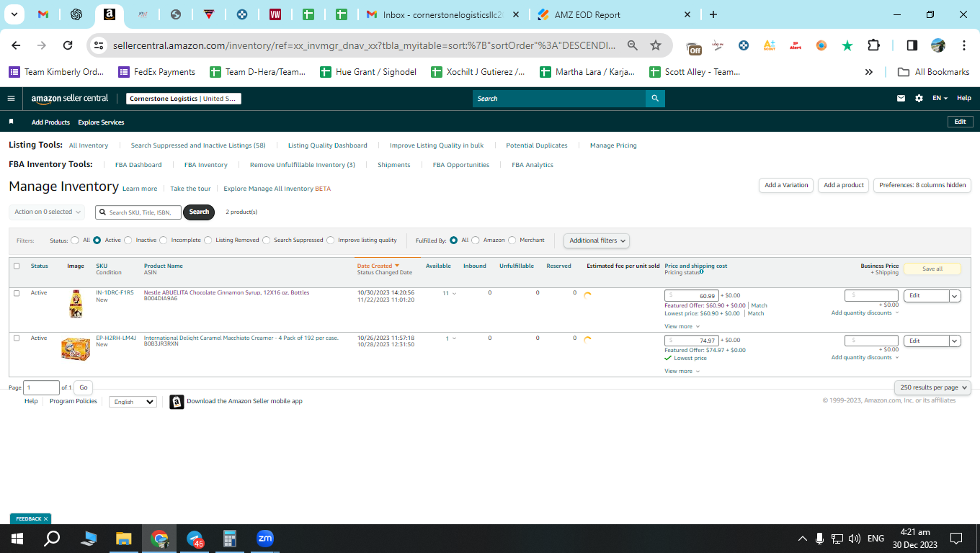
Task: Open the Seller Central hamburger menu
Action: tap(11, 99)
